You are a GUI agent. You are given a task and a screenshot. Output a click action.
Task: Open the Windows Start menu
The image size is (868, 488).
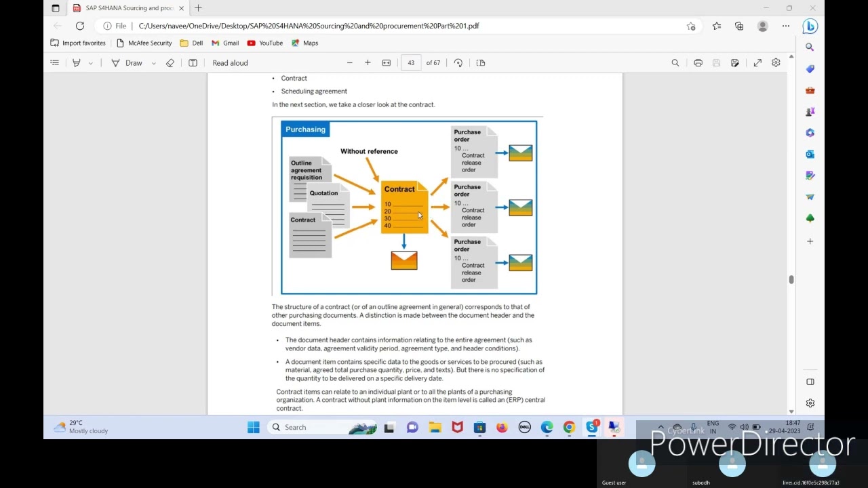(254, 427)
